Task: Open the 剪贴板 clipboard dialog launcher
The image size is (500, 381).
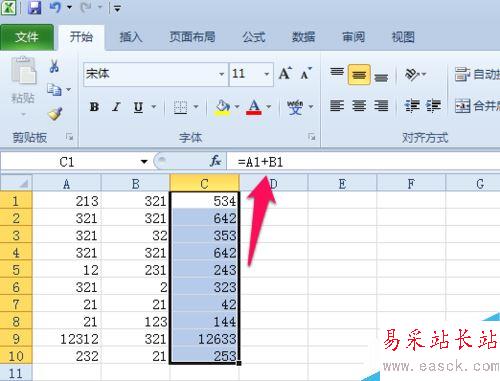Action: (69, 136)
